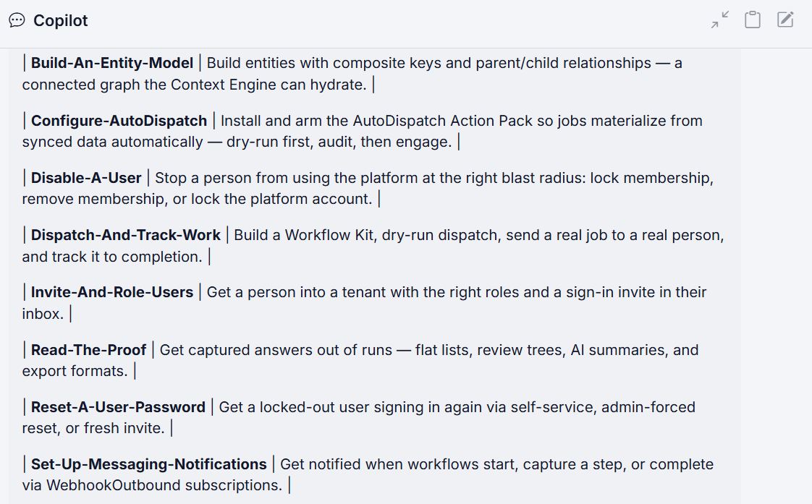Select the Configure-AutoDispatch bold label
812x504 pixels.
[119, 121]
